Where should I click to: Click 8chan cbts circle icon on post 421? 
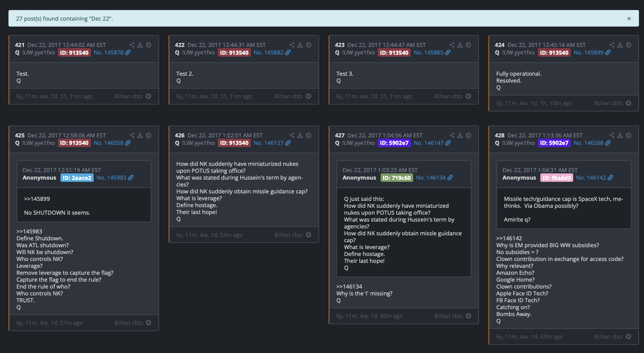click(148, 96)
